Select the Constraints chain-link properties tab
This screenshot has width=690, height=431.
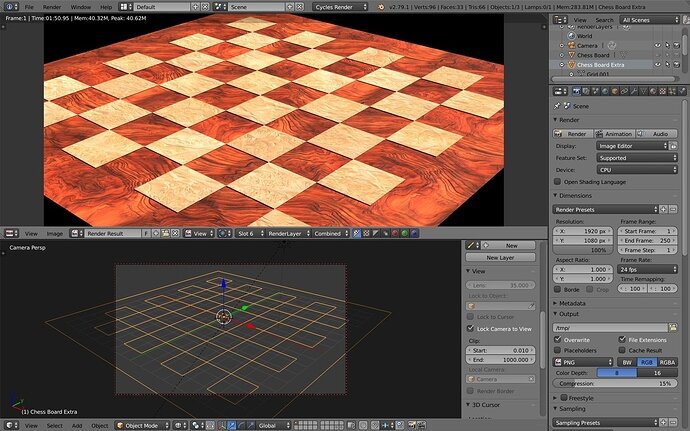(x=624, y=92)
